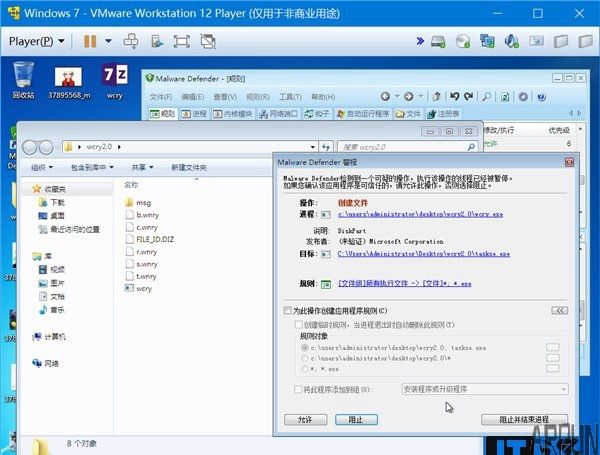Open the Recycle Bin desktop icon
The height and width of the screenshot is (455, 600).
click(24, 76)
